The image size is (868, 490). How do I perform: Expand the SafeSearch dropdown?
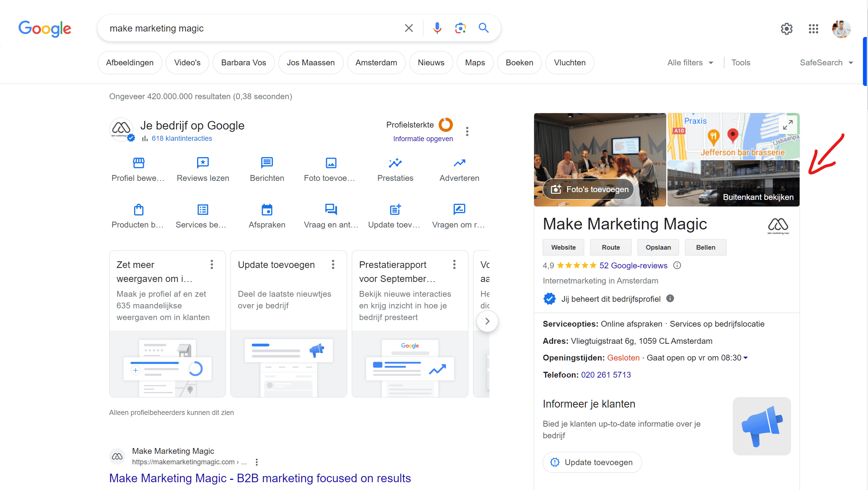(x=826, y=63)
